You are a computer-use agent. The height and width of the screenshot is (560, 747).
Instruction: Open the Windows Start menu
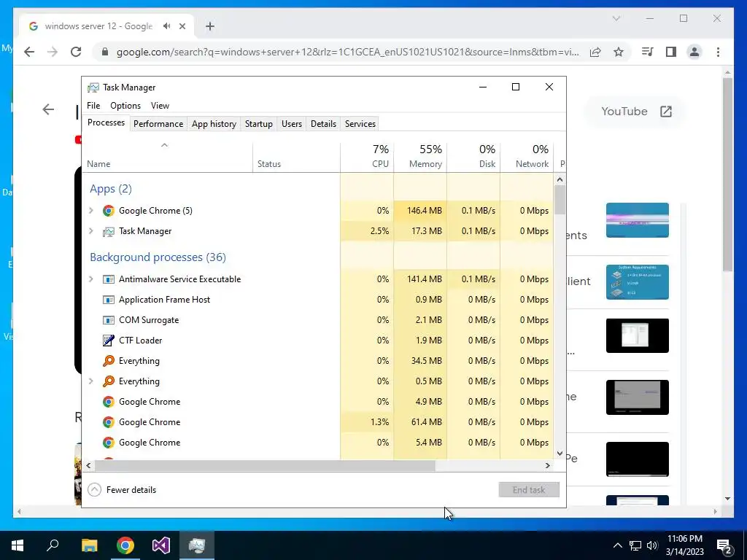click(18, 545)
